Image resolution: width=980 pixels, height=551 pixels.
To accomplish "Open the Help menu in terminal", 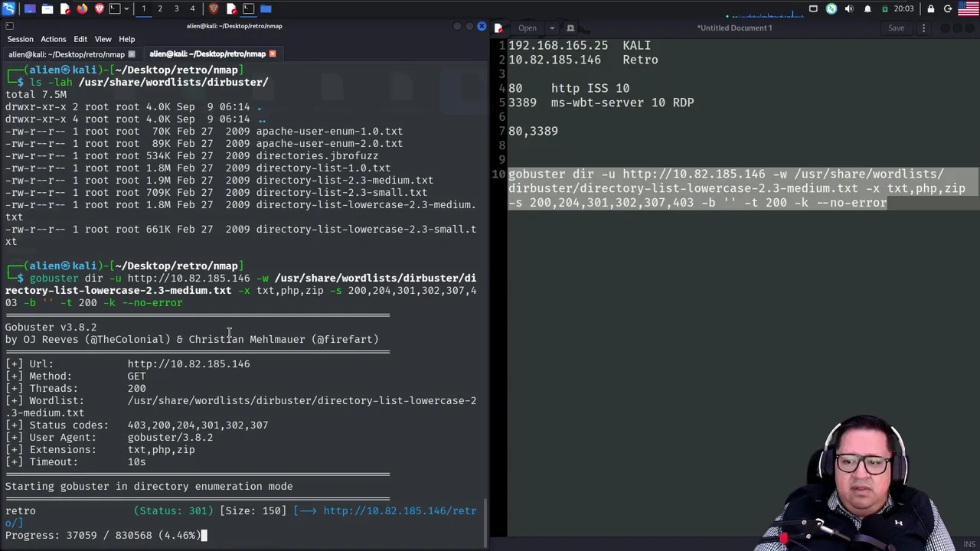I will point(127,39).
